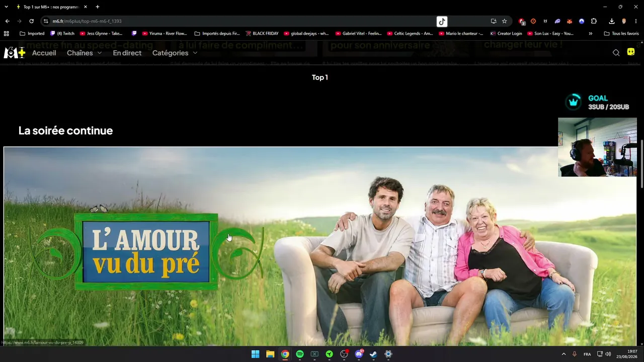Open the M6+ search icon
Image resolution: width=644 pixels, height=362 pixels.
click(616, 53)
